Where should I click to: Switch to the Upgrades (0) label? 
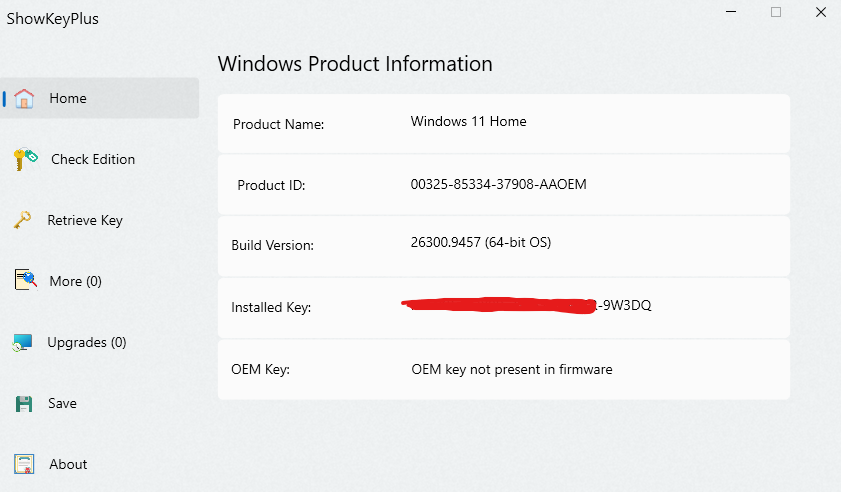[x=87, y=342]
